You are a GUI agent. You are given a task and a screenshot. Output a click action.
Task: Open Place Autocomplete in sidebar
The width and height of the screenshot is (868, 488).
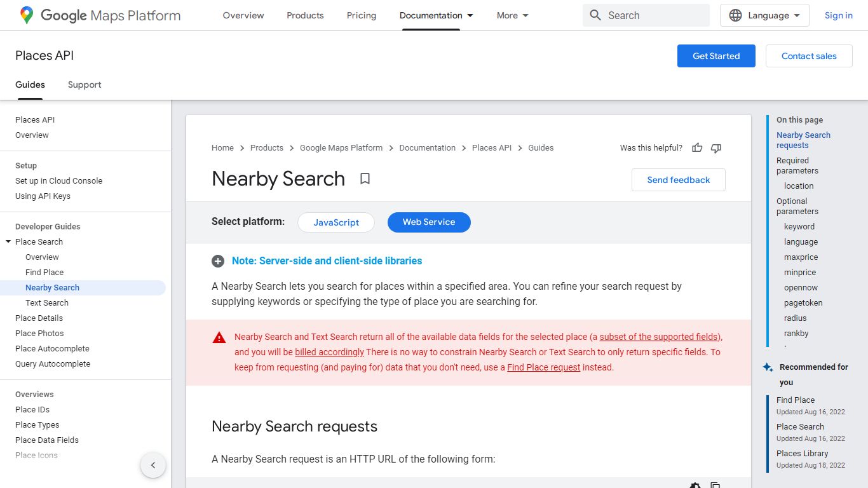[52, 348]
